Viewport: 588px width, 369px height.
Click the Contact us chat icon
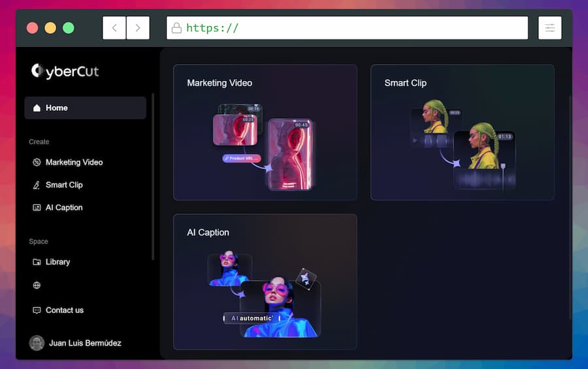pyautogui.click(x=37, y=310)
